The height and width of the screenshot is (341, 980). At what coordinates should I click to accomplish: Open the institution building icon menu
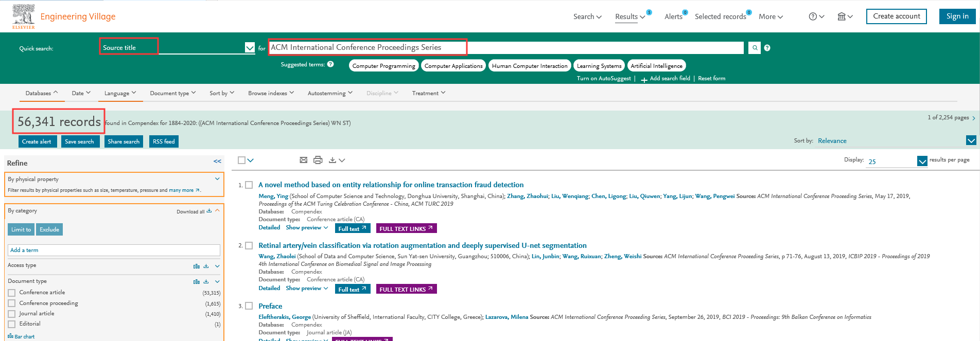845,16
